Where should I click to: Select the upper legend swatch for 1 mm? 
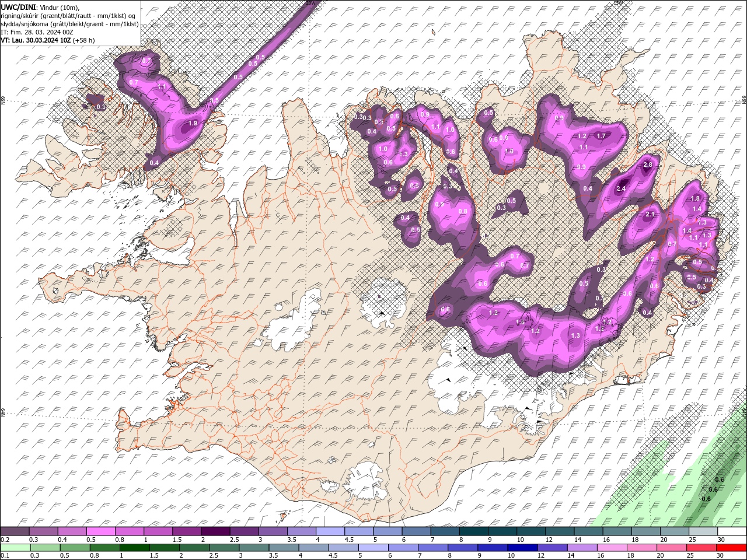coord(158,531)
